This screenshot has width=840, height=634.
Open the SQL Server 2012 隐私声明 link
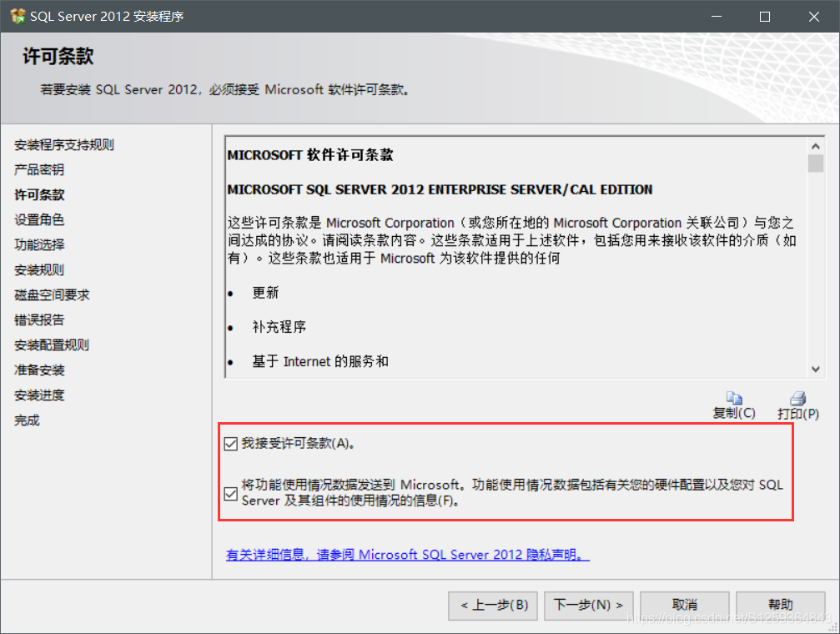point(408,555)
